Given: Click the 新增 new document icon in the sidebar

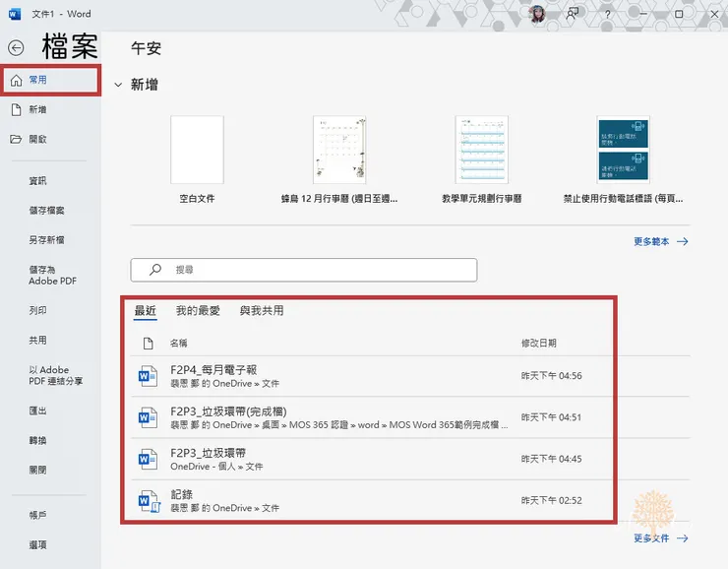Looking at the screenshot, I should (17, 109).
